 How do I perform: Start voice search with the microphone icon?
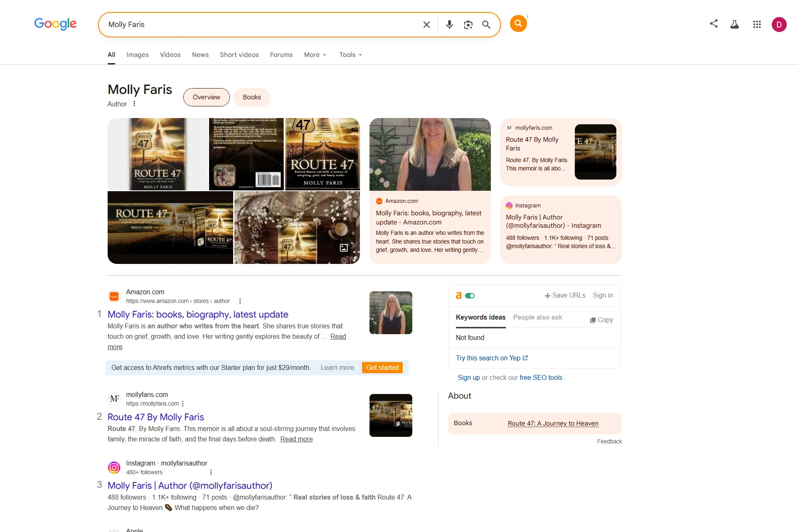(x=449, y=25)
